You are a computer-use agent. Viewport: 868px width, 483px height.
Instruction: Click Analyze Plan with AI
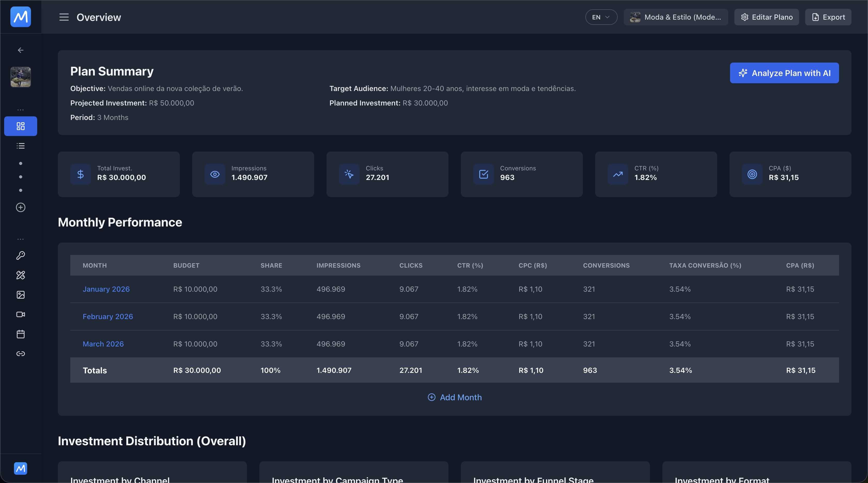tap(784, 73)
